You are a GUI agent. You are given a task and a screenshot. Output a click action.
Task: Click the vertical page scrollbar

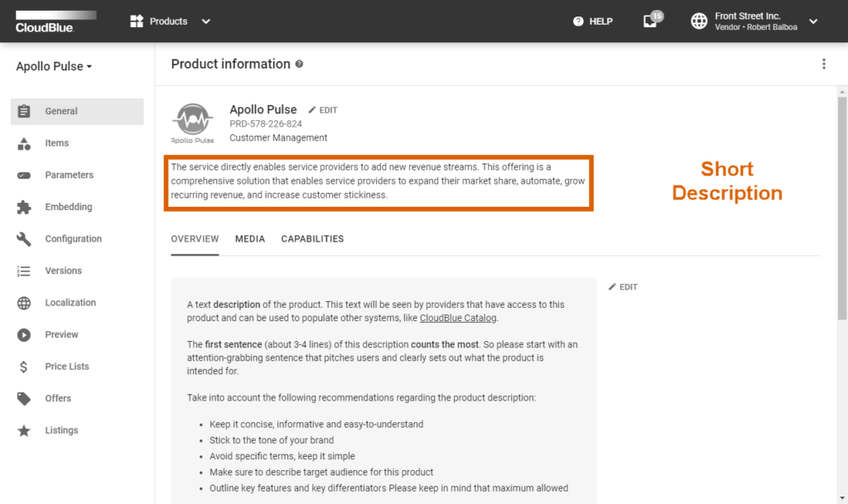pyautogui.click(x=842, y=207)
